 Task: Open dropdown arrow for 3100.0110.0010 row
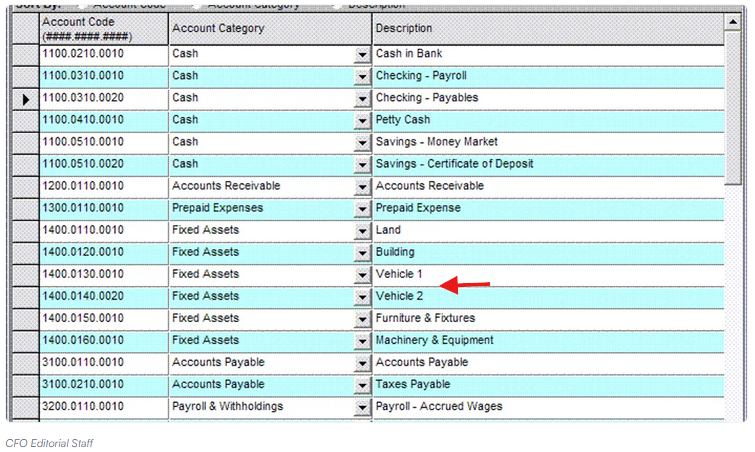coord(362,363)
